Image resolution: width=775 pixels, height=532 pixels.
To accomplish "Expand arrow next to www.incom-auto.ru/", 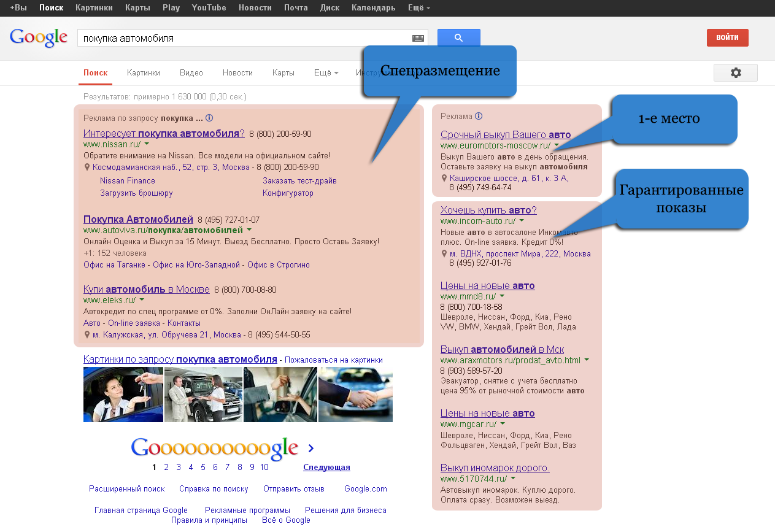I will pyautogui.click(x=522, y=220).
